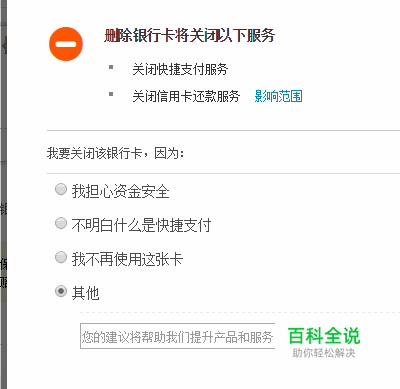
Task: Click dark background page strip behind dialog
Action: pos(3,194)
